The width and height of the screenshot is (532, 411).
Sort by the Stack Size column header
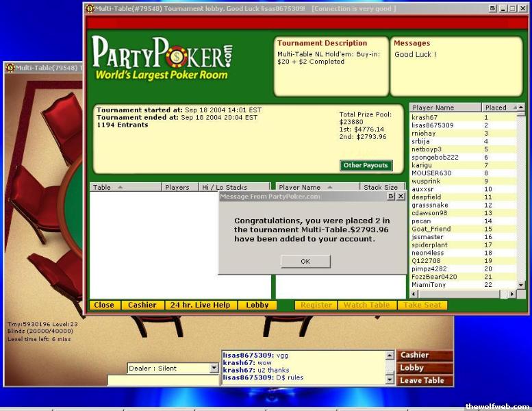click(381, 187)
